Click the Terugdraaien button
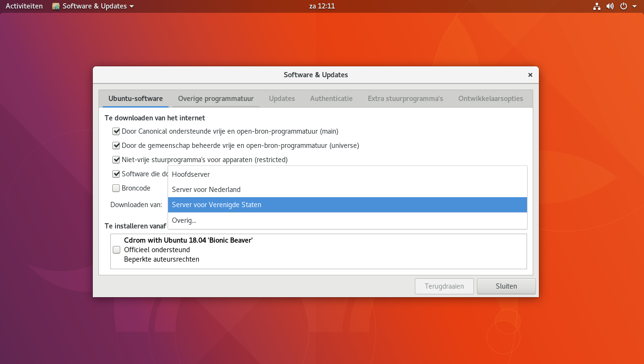 click(x=444, y=286)
